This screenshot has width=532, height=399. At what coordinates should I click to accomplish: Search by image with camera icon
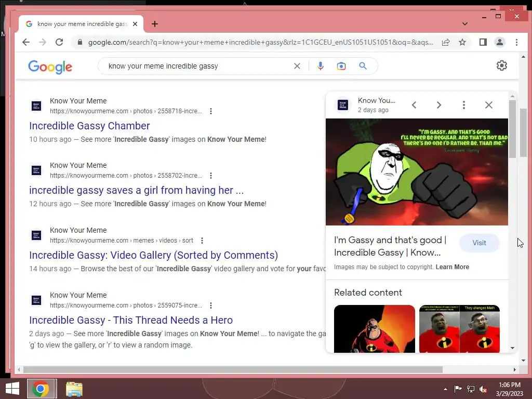tap(341, 66)
